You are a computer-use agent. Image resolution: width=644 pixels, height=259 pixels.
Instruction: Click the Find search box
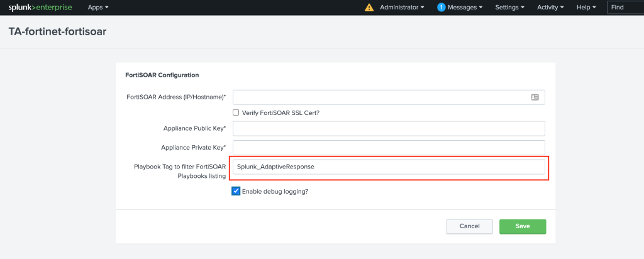point(626,8)
